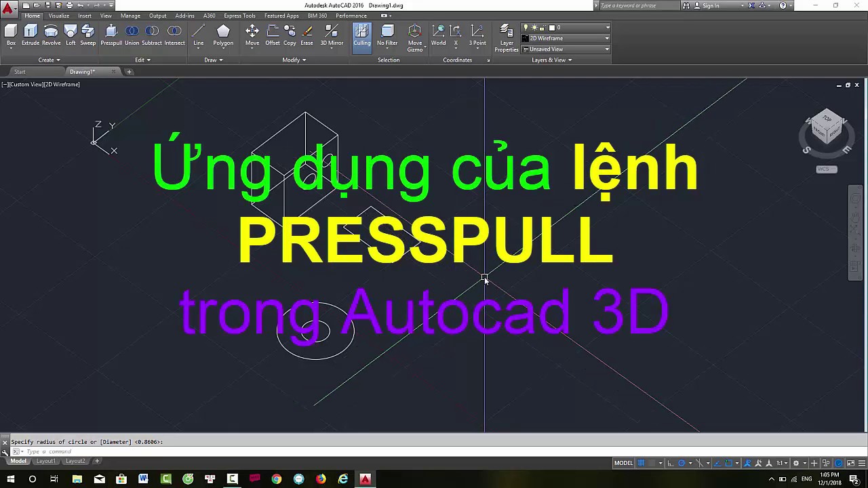Image resolution: width=868 pixels, height=488 pixels.
Task: Select the Polygon tool
Action: (223, 35)
